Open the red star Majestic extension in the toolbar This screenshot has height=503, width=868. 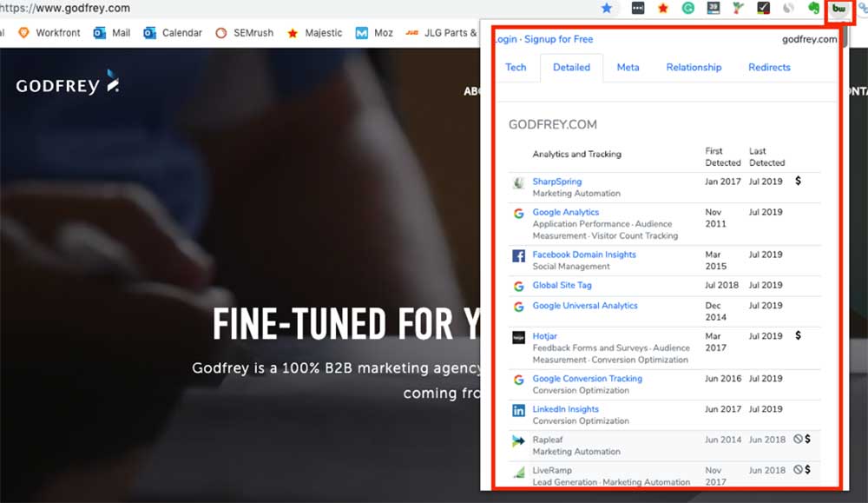662,8
